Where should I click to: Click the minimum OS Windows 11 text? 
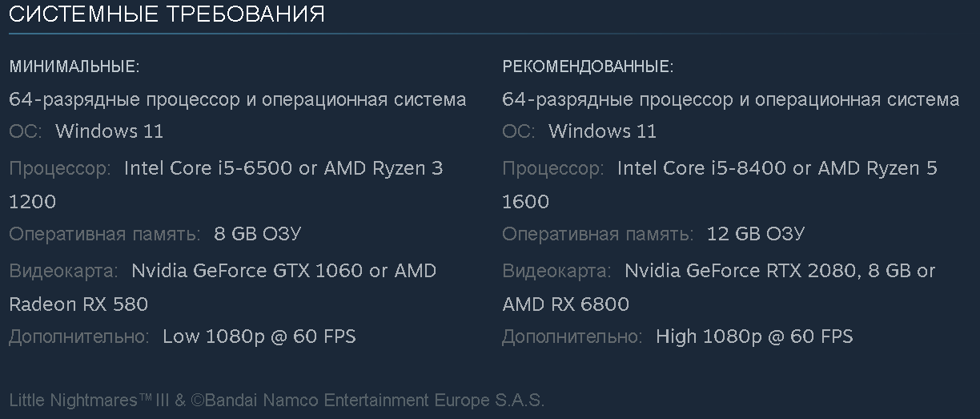109,131
